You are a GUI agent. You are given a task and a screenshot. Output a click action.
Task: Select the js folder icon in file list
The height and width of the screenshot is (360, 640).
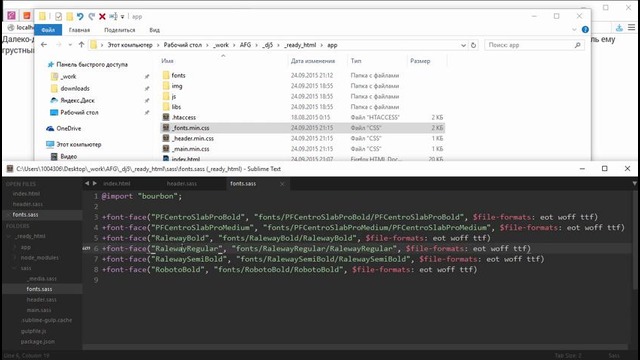click(x=166, y=97)
